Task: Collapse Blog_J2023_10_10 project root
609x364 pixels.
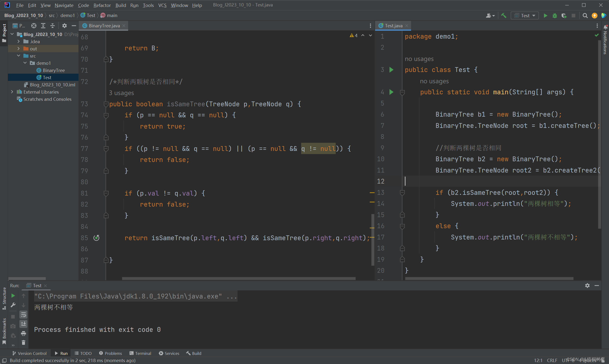Action: coord(12,34)
